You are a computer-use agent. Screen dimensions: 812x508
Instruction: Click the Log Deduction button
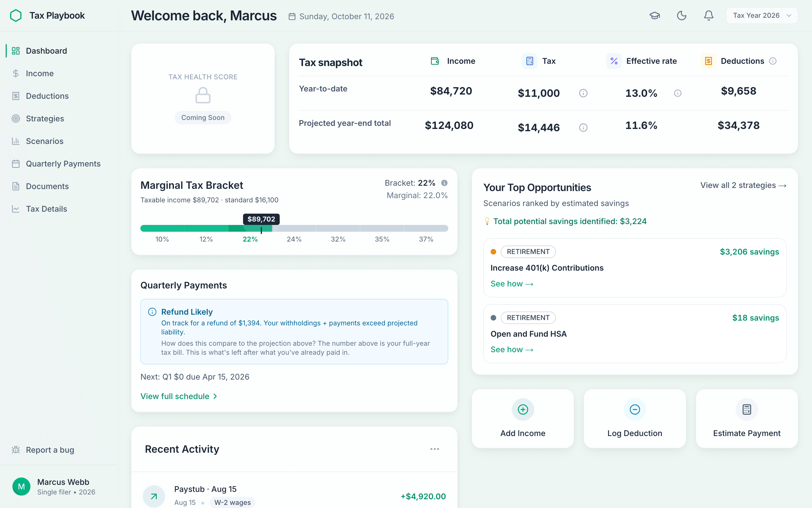(634, 418)
